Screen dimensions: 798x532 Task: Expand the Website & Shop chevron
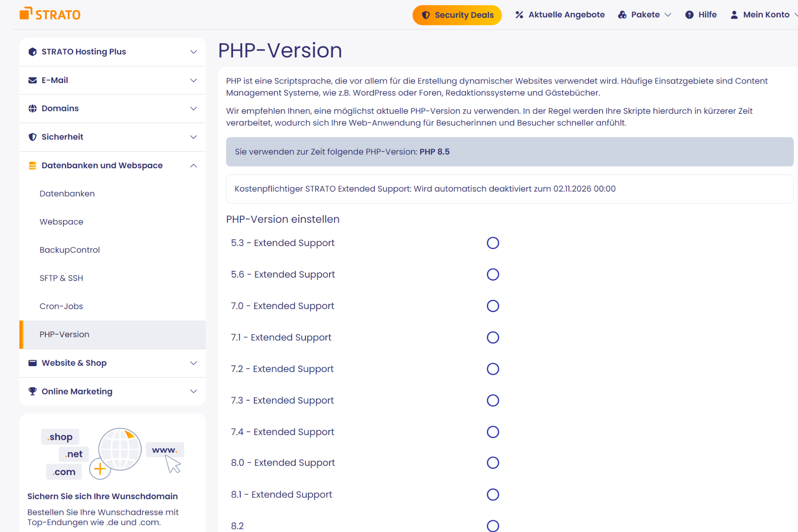click(193, 363)
